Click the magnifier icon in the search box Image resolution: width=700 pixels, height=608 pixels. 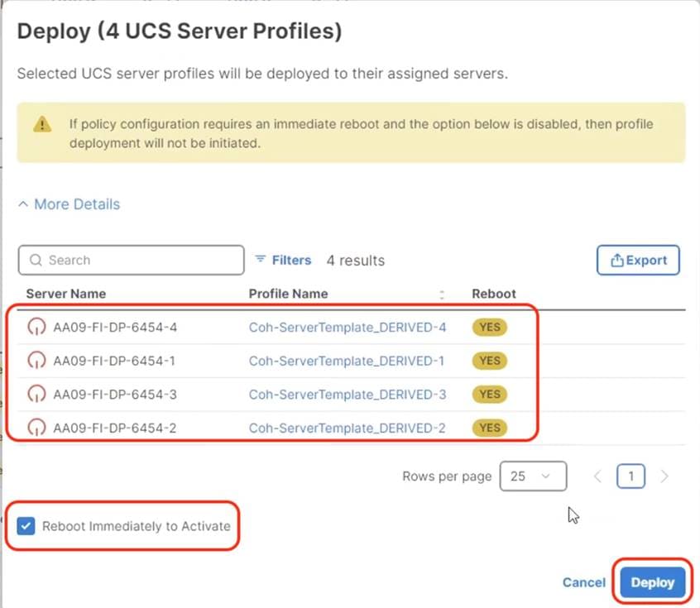(x=36, y=260)
